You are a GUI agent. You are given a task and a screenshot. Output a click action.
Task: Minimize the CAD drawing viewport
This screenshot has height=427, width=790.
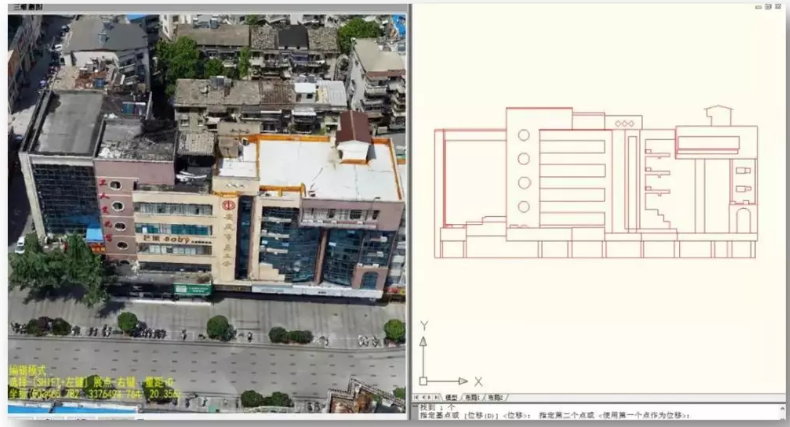[756, 7]
